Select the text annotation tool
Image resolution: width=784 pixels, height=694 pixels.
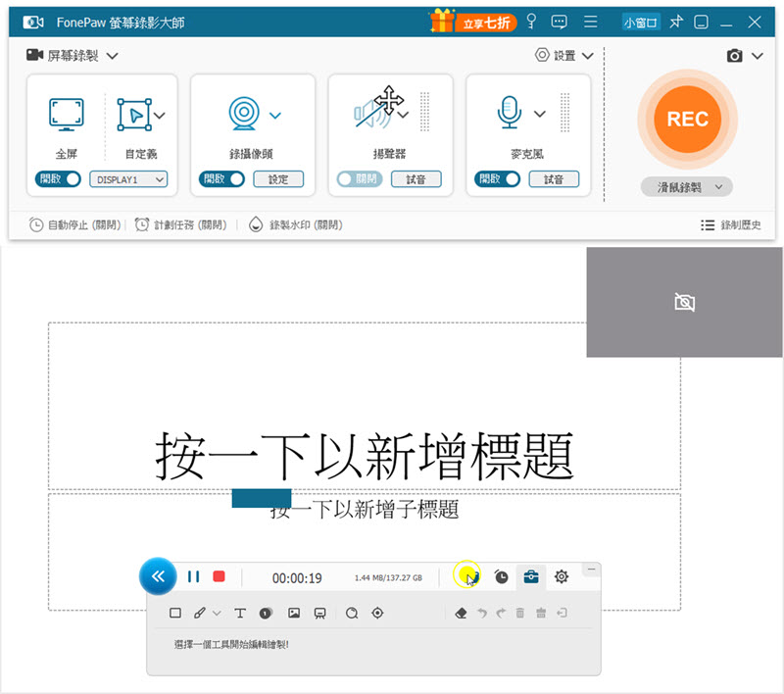tap(239, 613)
